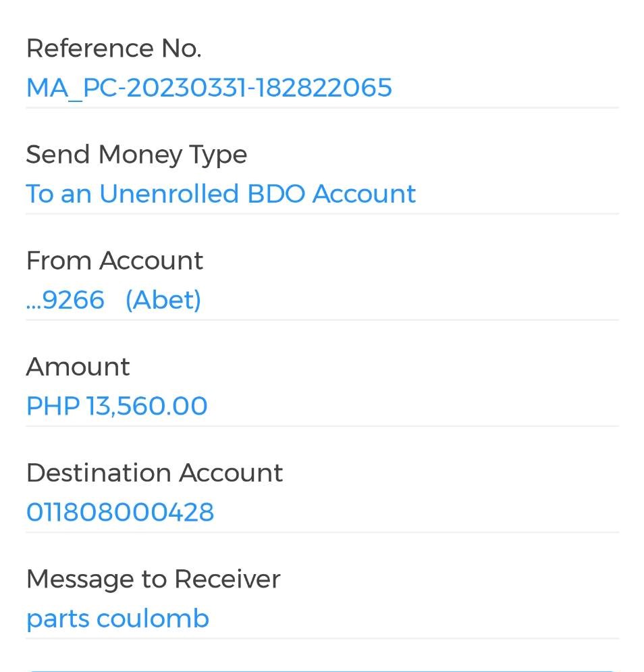This screenshot has width=644, height=672.
Task: Select the "parts coulomb" message text
Action: pos(117,619)
